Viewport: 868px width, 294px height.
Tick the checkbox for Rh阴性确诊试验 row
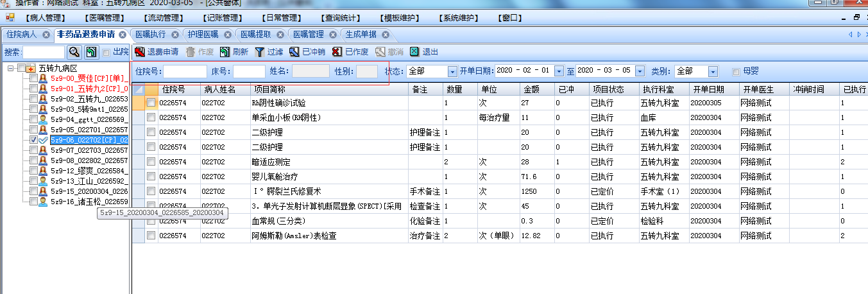click(x=151, y=103)
